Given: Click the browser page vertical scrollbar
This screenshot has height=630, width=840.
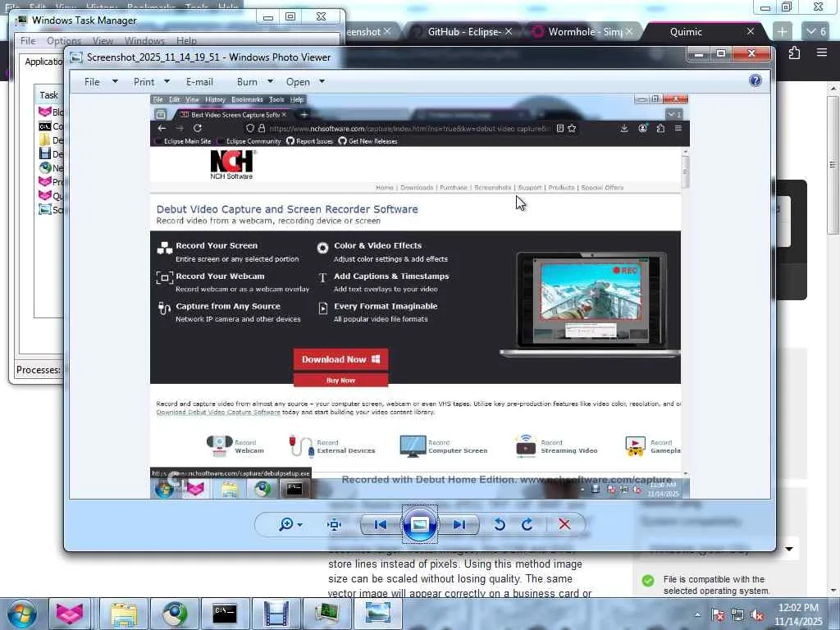Looking at the screenshot, I should [833, 164].
